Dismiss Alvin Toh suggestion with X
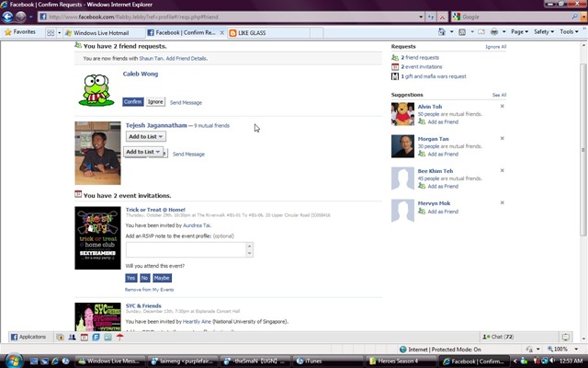 click(x=503, y=107)
